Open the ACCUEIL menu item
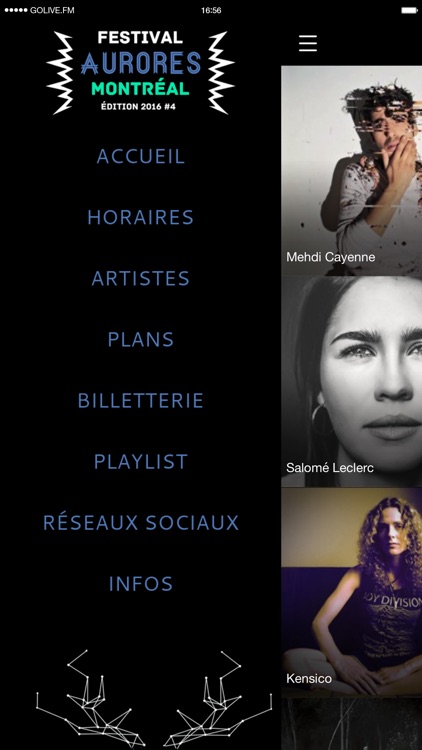 (x=141, y=156)
